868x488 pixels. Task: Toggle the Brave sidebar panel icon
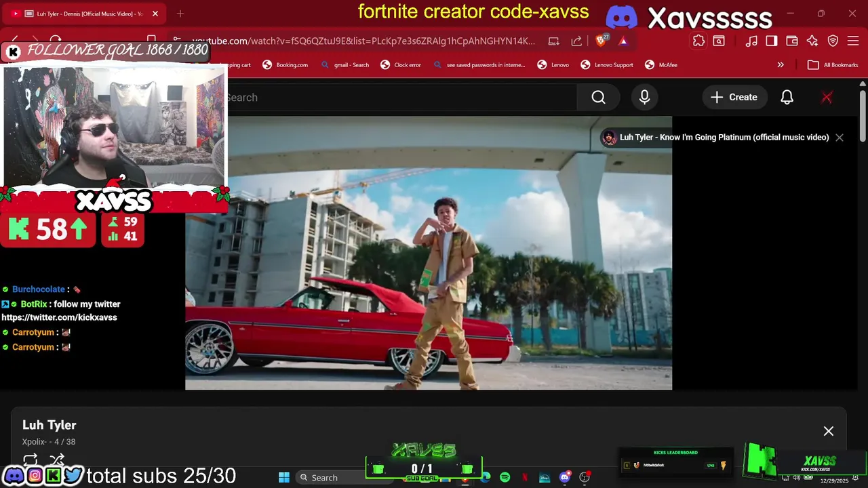pos(771,41)
